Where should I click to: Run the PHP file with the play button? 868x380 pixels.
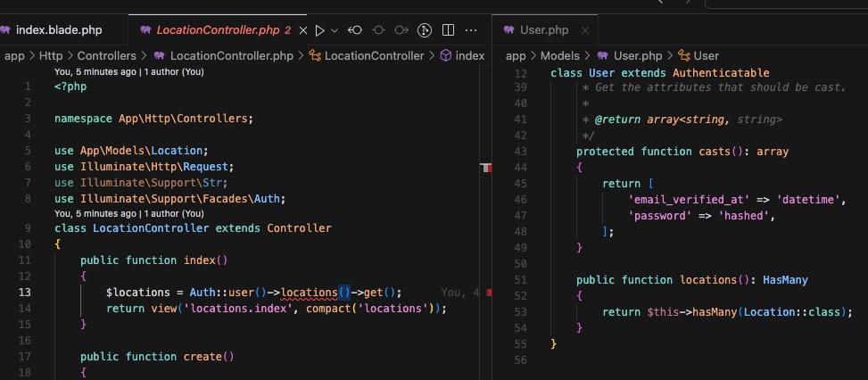(x=319, y=30)
